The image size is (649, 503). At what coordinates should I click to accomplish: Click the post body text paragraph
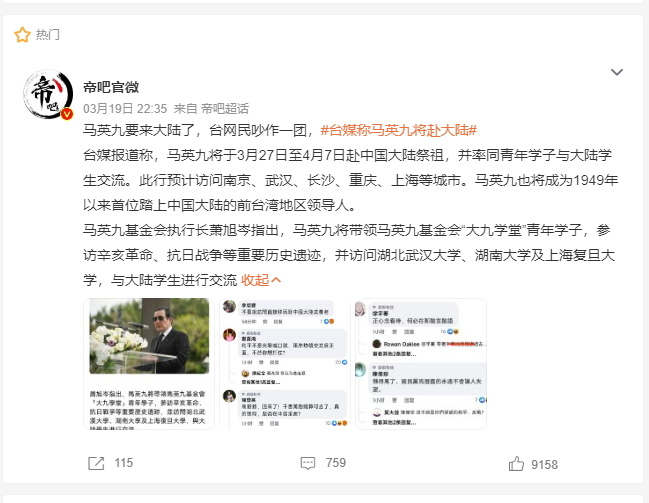click(351, 205)
